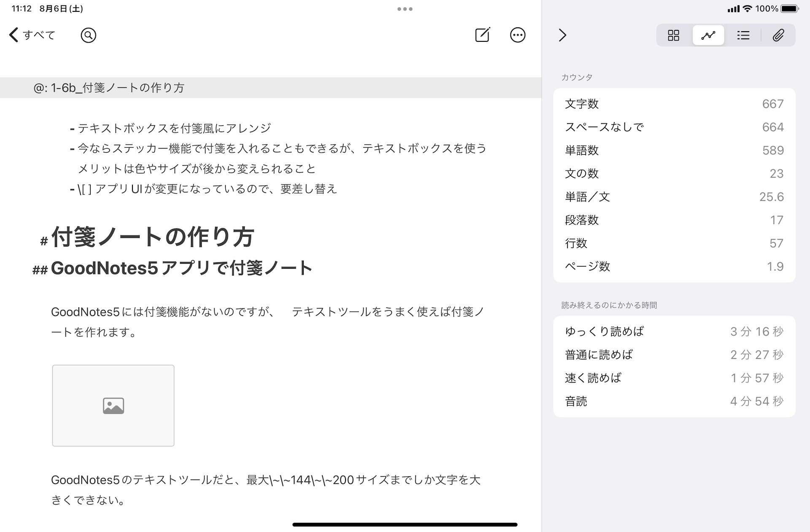Click the 段落数 counter row
The width and height of the screenshot is (810, 532).
coord(674,220)
